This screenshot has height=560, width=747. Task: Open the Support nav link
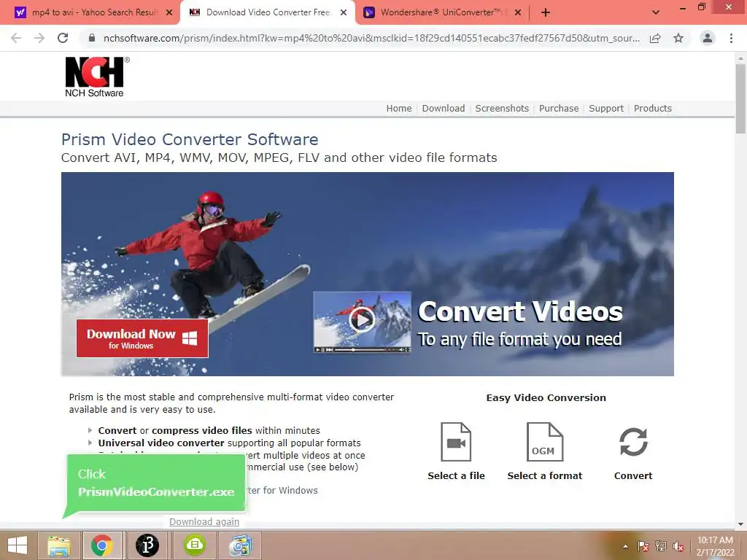click(x=606, y=109)
